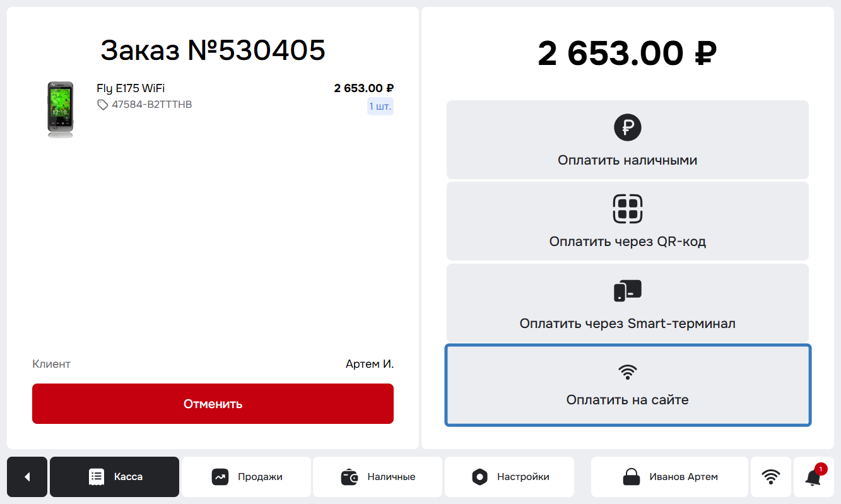Screen dimensions: 841x504
Task: Choose Оплатить наличными
Action: [x=628, y=139]
